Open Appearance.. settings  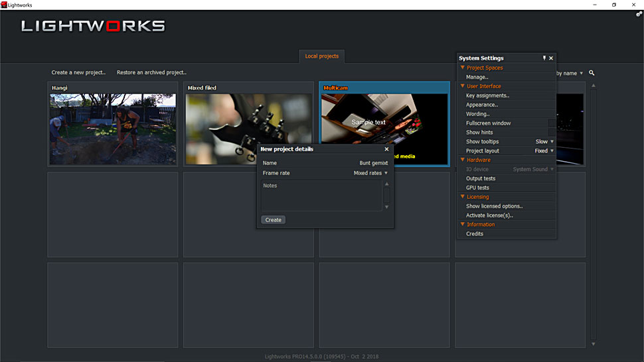[x=482, y=105]
